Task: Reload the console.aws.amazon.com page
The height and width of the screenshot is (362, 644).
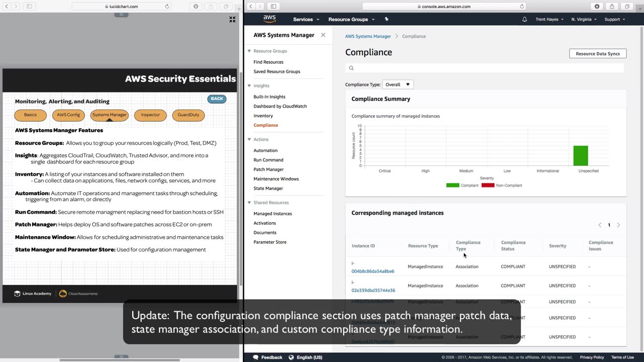Action: (x=522, y=7)
